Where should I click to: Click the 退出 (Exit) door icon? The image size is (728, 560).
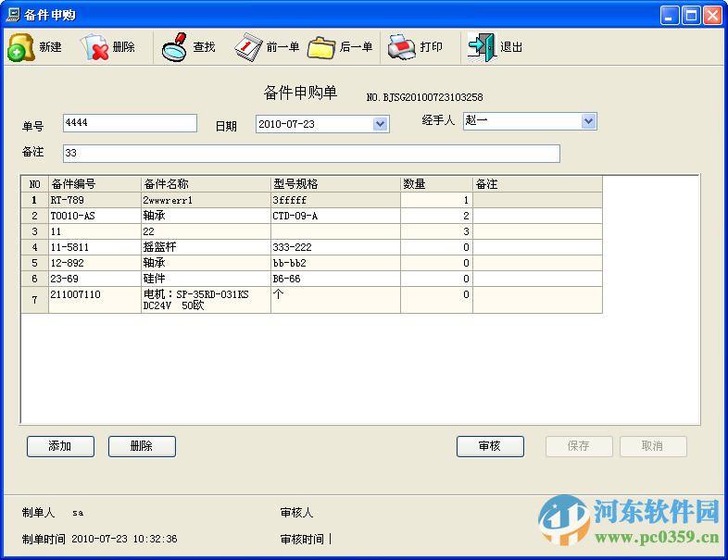tap(482, 47)
